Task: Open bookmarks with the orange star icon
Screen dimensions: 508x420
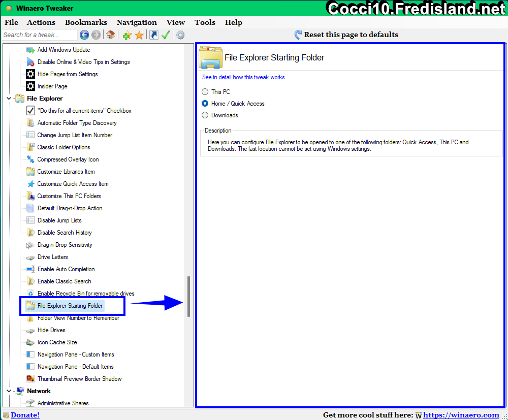Action: [139, 35]
